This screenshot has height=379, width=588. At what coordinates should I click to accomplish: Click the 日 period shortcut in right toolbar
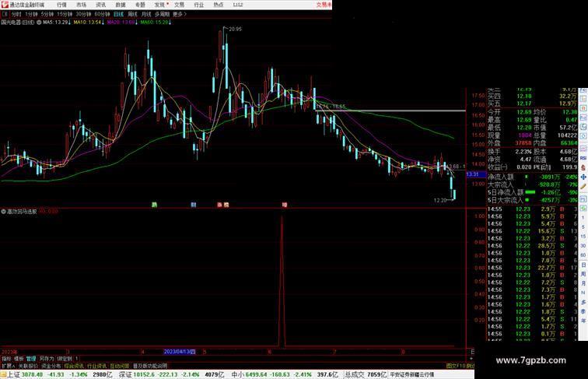583,265
